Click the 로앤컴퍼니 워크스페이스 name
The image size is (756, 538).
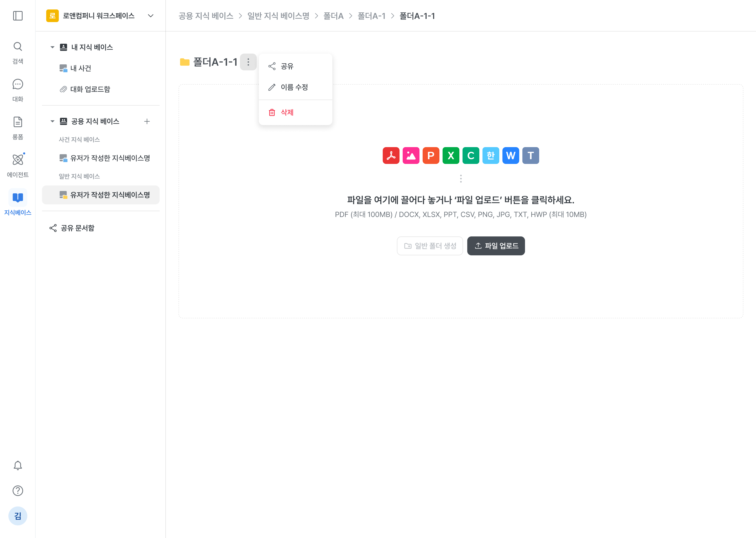[x=99, y=15]
